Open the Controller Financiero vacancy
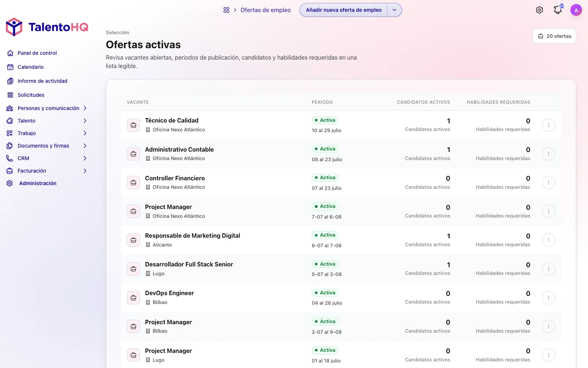 coord(175,178)
